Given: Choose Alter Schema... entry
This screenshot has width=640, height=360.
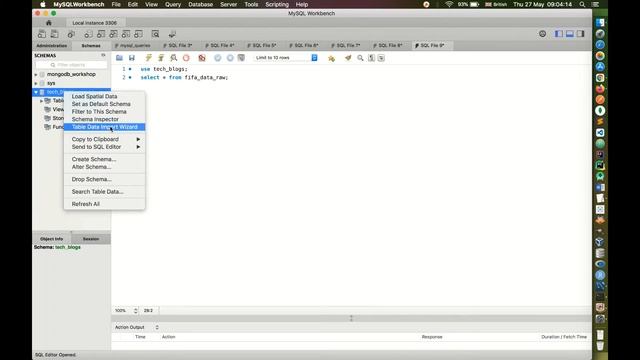Looking at the screenshot, I should pyautogui.click(x=104, y=167).
